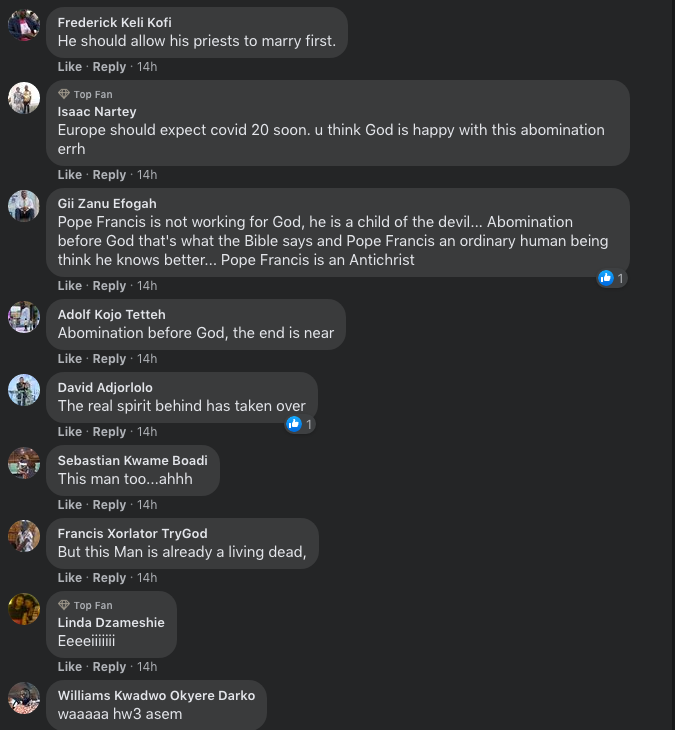
Task: Open Sebastian Kwame Boadi's avatar
Action: pyautogui.click(x=24, y=463)
